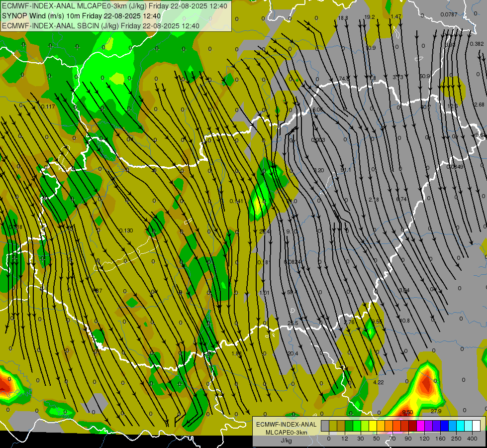Select the map value 10.8
487x448 pixels.
coord(405,321)
